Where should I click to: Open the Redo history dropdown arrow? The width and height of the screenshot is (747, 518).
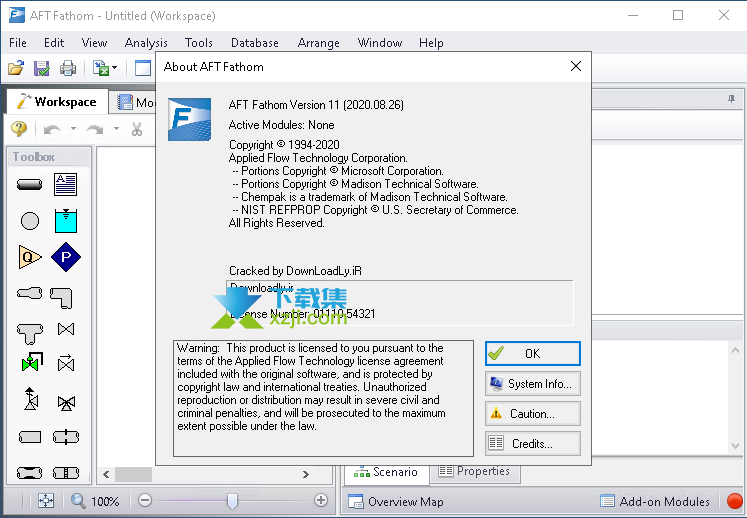click(116, 129)
